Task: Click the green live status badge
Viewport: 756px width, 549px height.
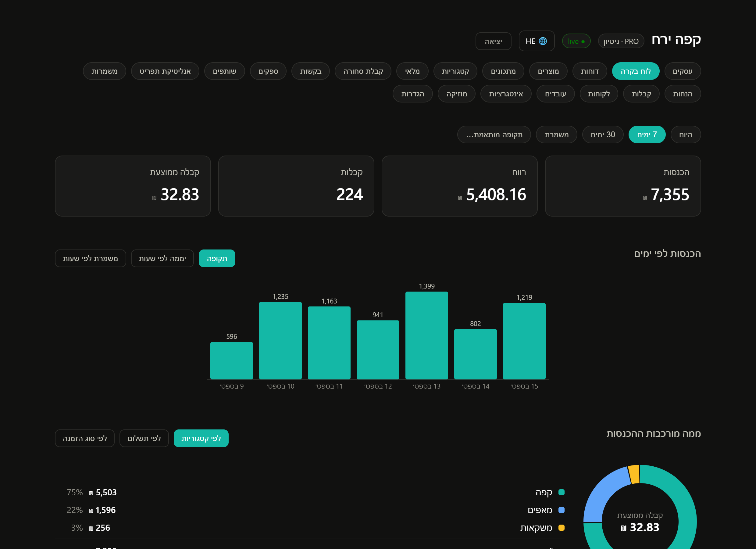Action: coord(576,41)
